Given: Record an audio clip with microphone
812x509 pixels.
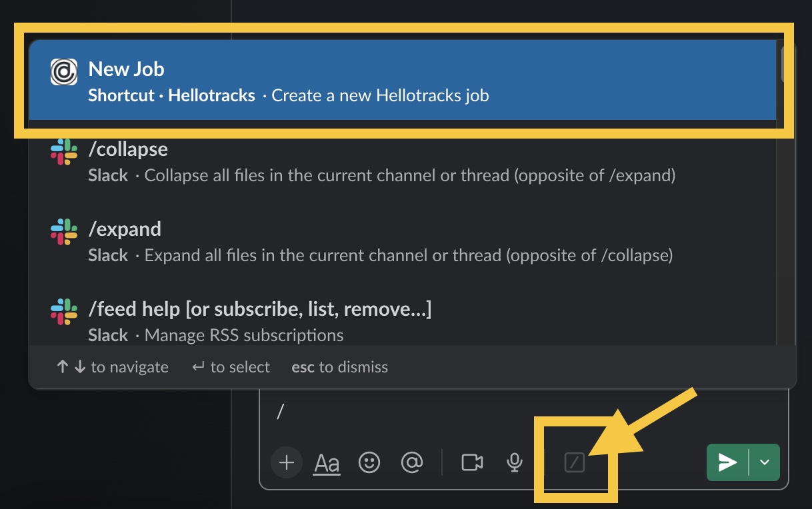Looking at the screenshot, I should click(x=514, y=462).
